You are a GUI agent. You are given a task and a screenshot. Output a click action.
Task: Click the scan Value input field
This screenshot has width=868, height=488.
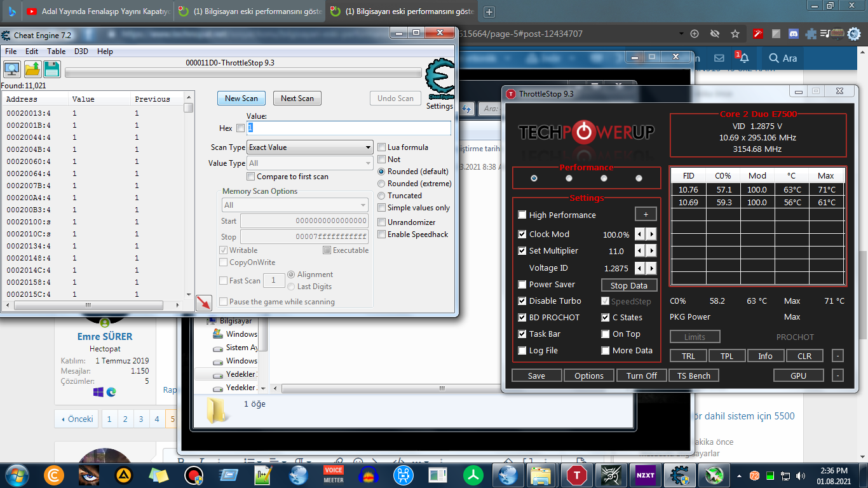point(349,128)
